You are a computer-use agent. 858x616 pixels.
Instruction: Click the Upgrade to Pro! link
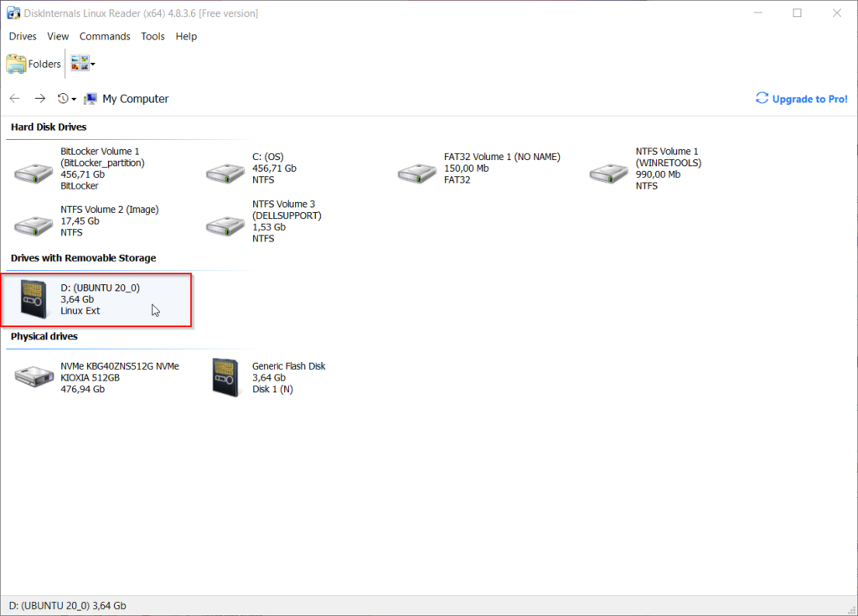pos(809,99)
